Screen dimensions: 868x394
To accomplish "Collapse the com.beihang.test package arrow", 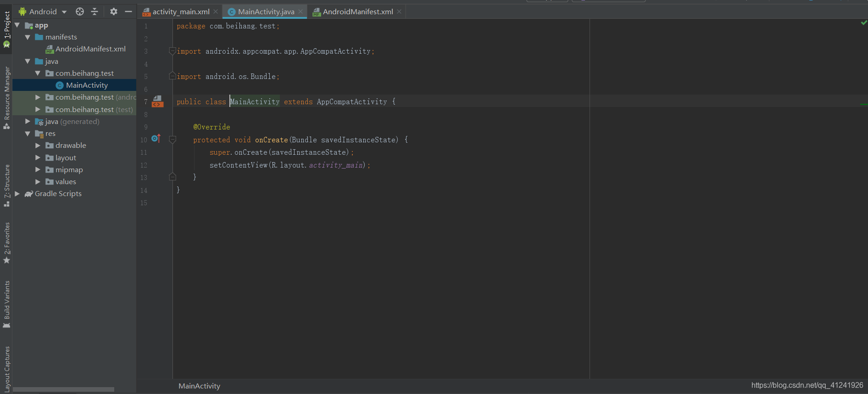I will [38, 73].
